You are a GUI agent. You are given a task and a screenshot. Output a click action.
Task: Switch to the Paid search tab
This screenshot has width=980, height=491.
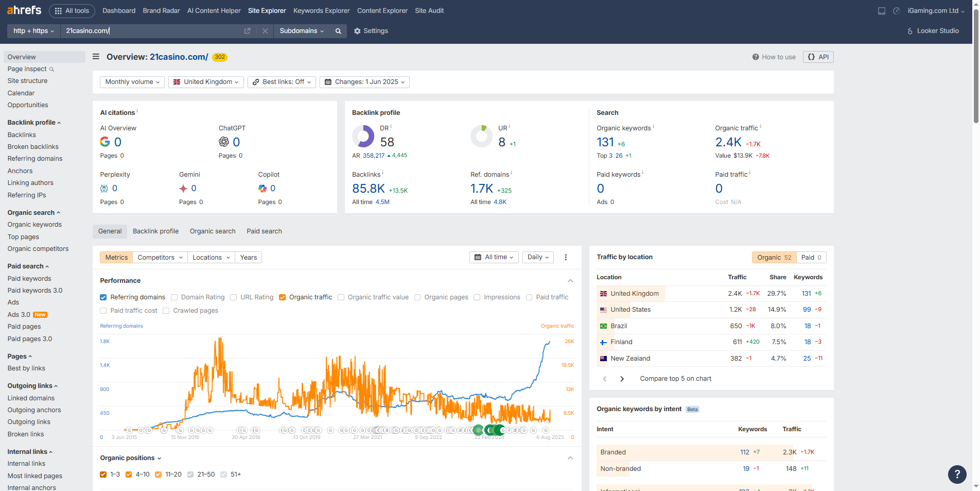click(x=265, y=231)
